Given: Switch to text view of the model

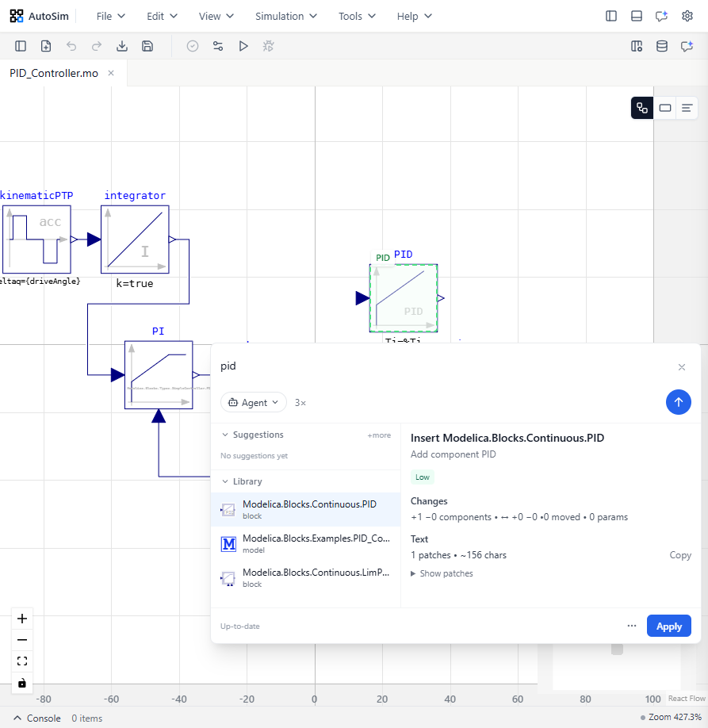Looking at the screenshot, I should tap(685, 107).
